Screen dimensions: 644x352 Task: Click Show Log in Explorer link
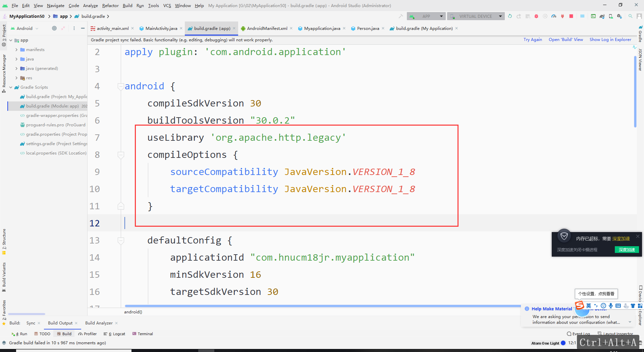click(610, 40)
